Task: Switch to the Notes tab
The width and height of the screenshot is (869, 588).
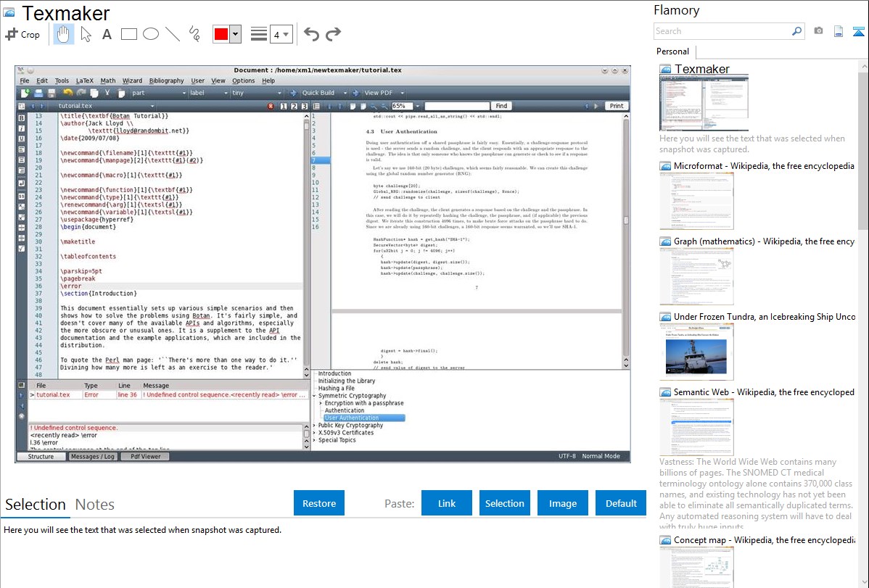Action: pyautogui.click(x=95, y=505)
